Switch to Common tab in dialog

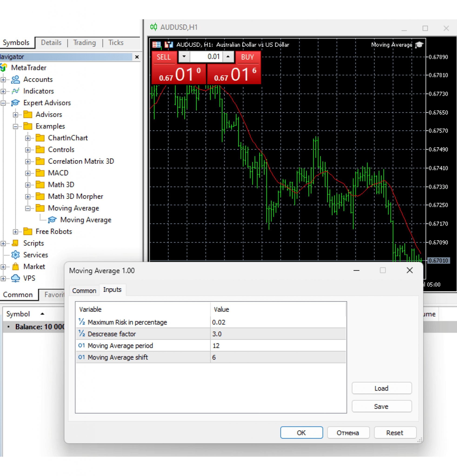(84, 291)
